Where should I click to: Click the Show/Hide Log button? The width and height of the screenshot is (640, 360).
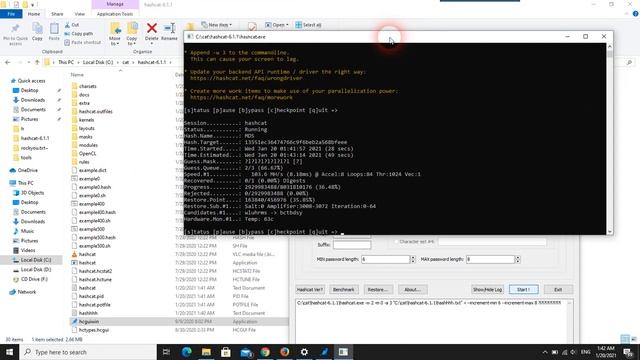[487, 289]
